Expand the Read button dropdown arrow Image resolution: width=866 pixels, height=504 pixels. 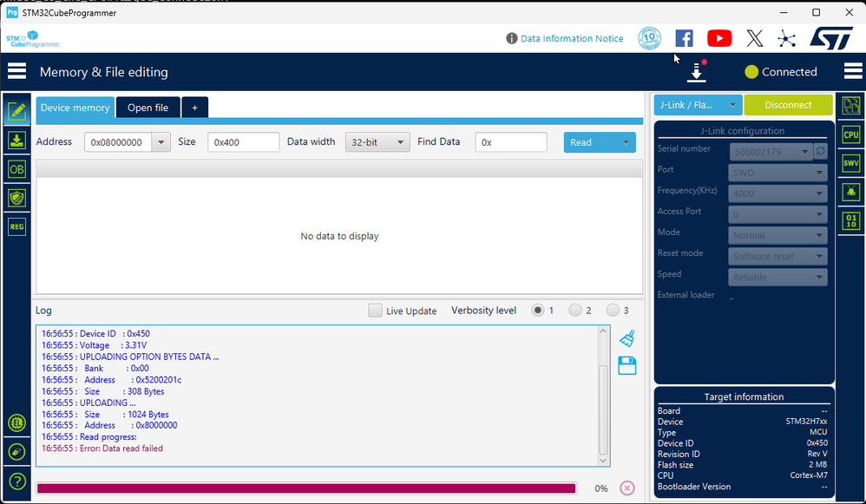(x=626, y=142)
